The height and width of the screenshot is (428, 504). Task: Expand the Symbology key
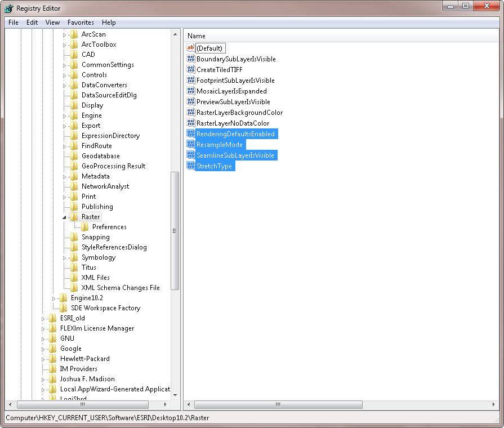[x=64, y=258]
